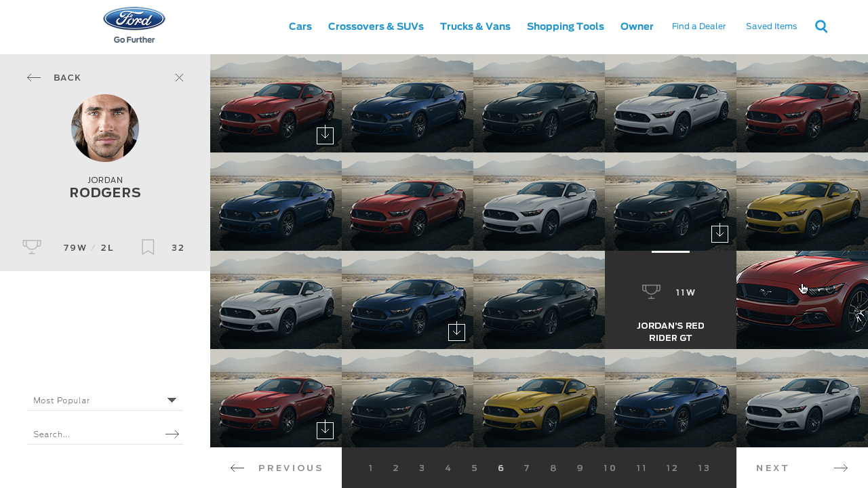Open the Shopping Tools menu
Screen dimensions: 868x488
[566, 26]
